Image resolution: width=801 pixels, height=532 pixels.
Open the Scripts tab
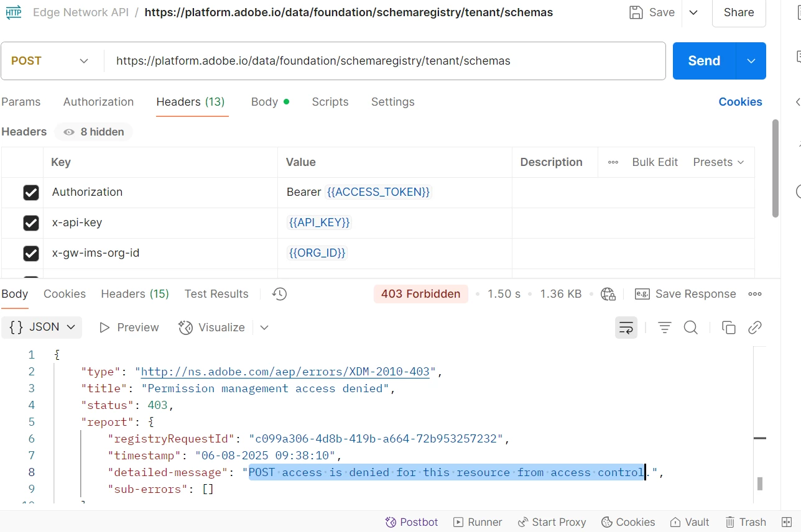(330, 102)
